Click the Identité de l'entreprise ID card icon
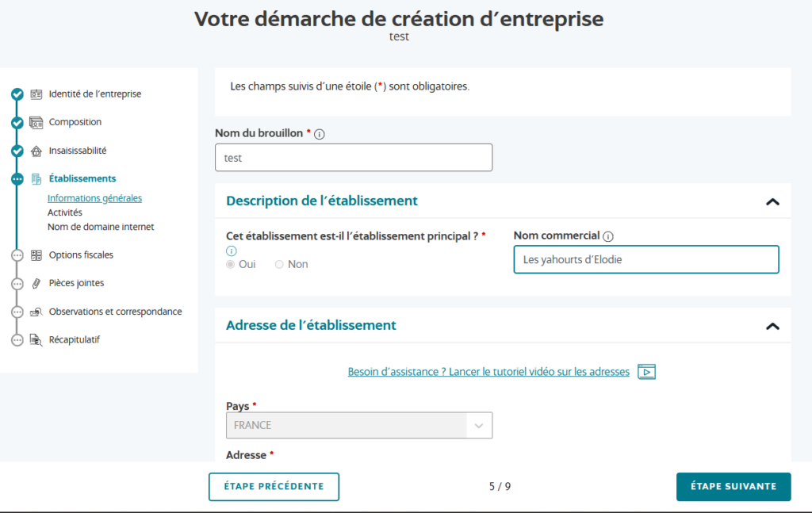Screen dimensions: 812x513 [x=36, y=94]
